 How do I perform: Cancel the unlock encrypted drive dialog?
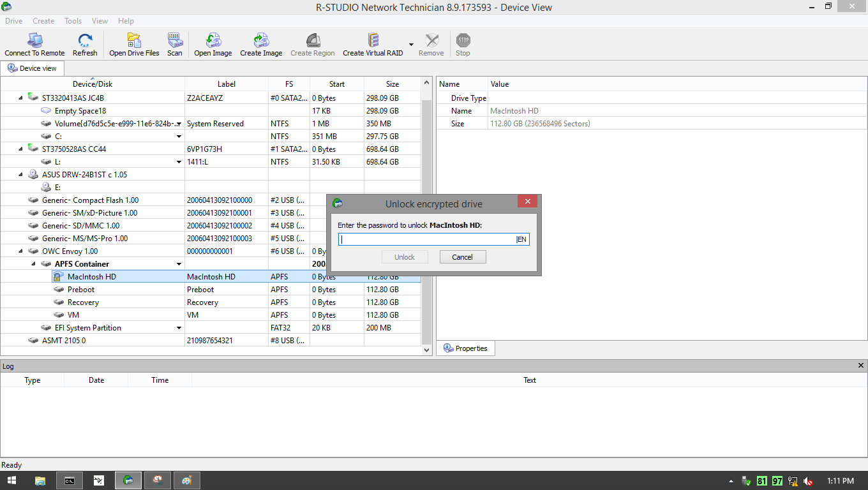tap(463, 257)
